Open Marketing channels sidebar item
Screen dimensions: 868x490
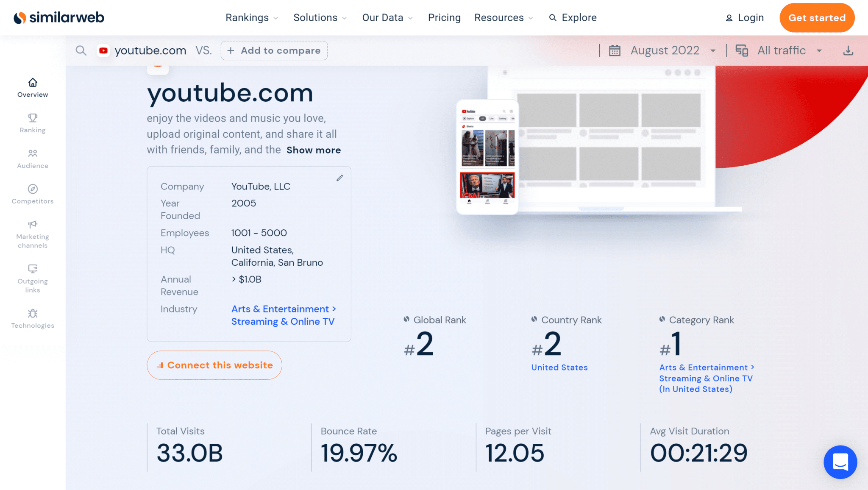[33, 234]
